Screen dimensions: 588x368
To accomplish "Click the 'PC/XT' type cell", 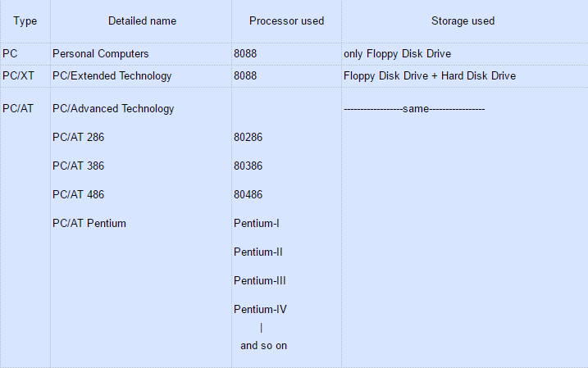I will tap(18, 76).
